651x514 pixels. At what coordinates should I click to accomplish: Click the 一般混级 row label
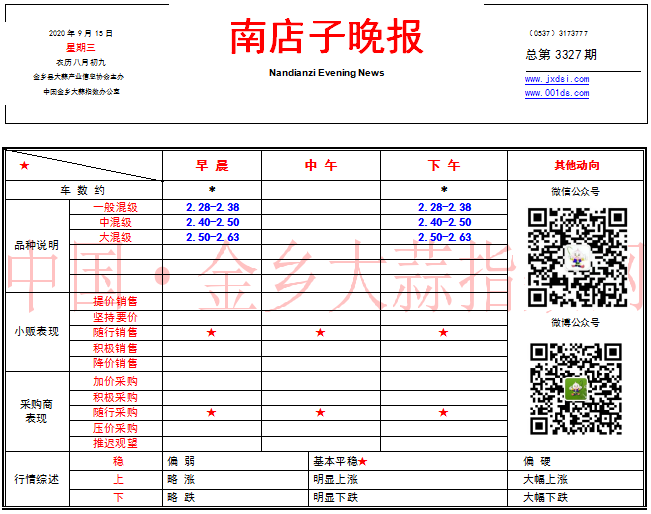115,207
